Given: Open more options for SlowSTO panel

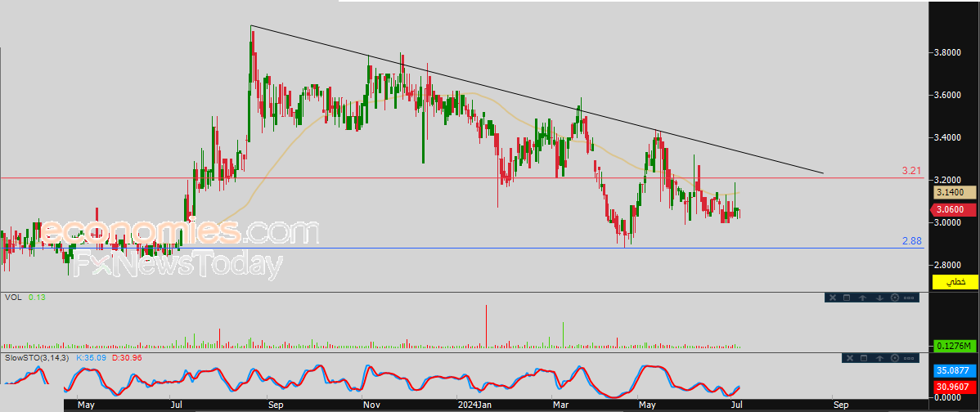Looking at the screenshot, I should coord(910,358).
